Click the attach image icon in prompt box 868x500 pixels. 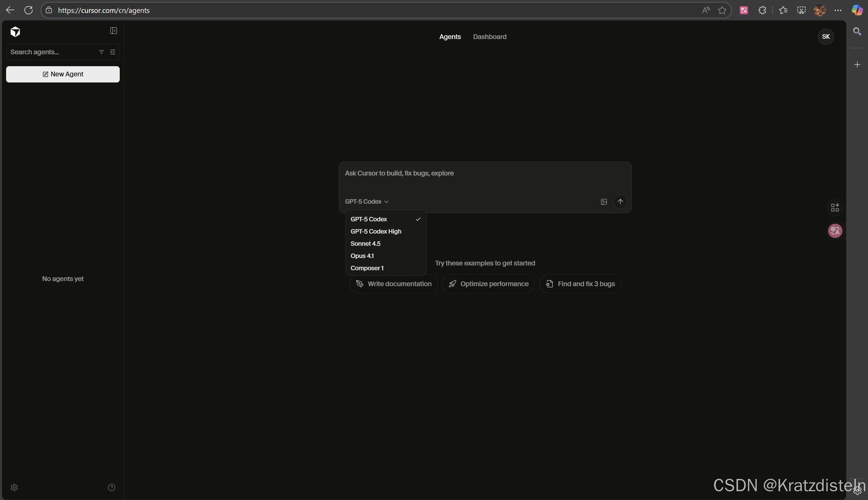[604, 202]
